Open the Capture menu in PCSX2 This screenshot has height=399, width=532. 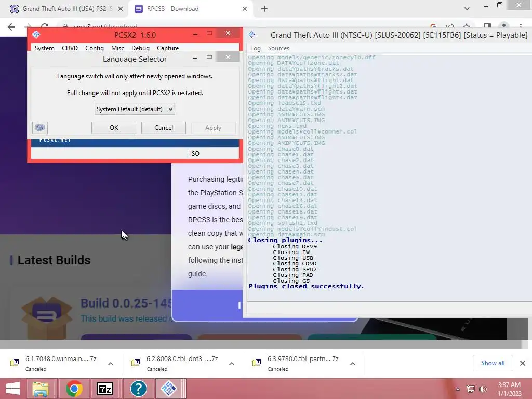click(168, 48)
